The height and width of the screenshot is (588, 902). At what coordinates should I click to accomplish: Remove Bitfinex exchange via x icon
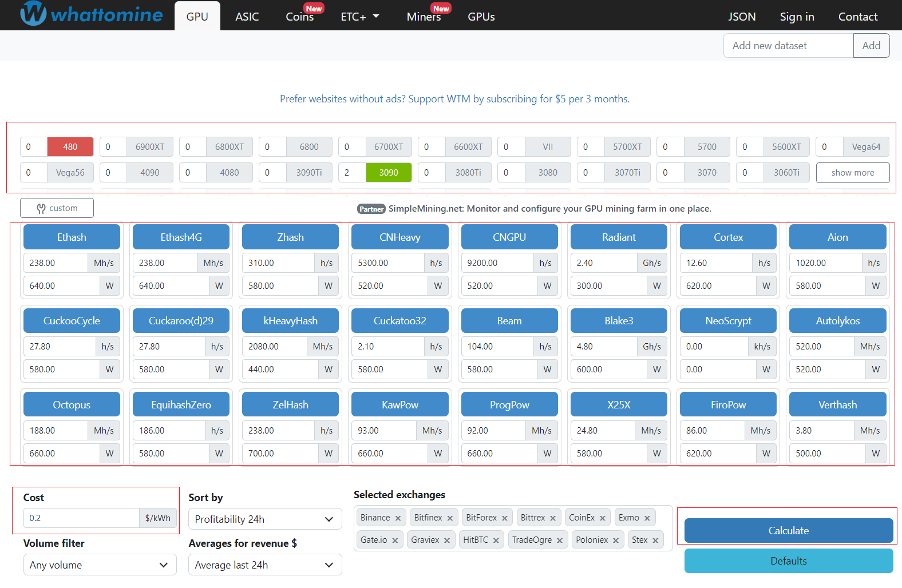(450, 518)
